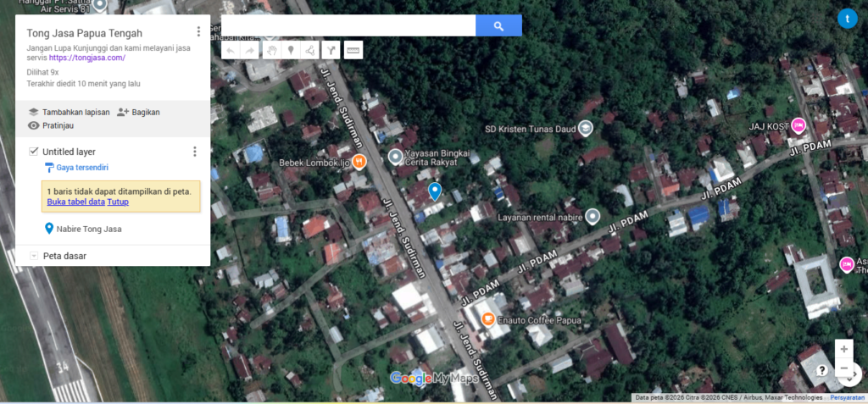Open the map options three-dot menu

click(x=198, y=31)
